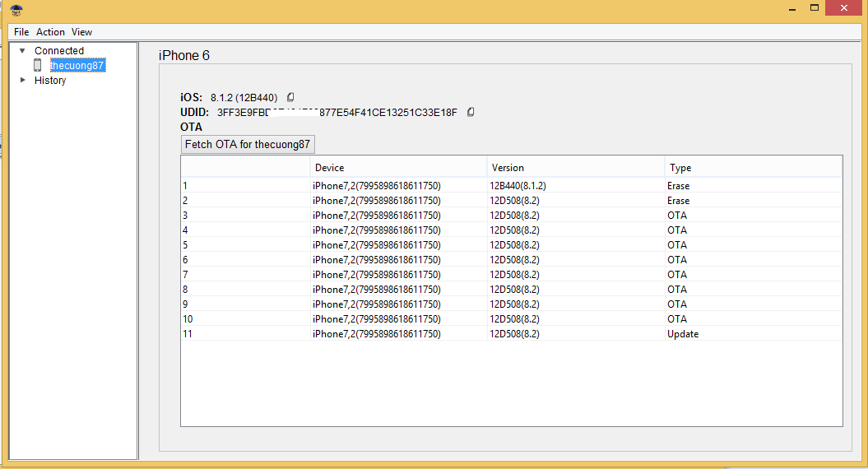Click the Erase type cell in row 1
The width and height of the screenshot is (868, 469).
coord(753,185)
